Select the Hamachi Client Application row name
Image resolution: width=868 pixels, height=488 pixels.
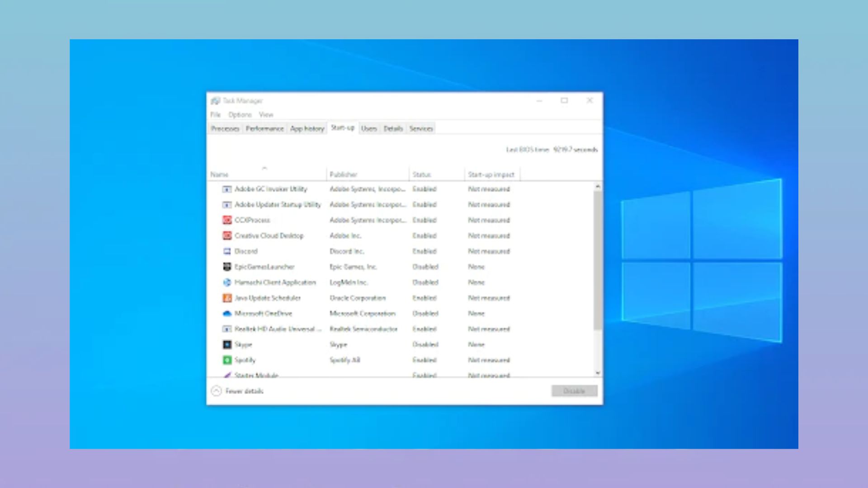275,282
